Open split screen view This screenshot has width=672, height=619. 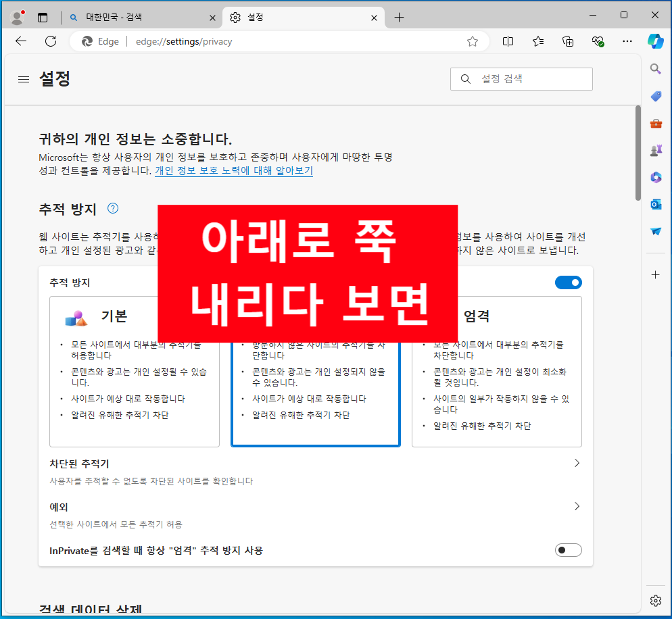click(508, 41)
